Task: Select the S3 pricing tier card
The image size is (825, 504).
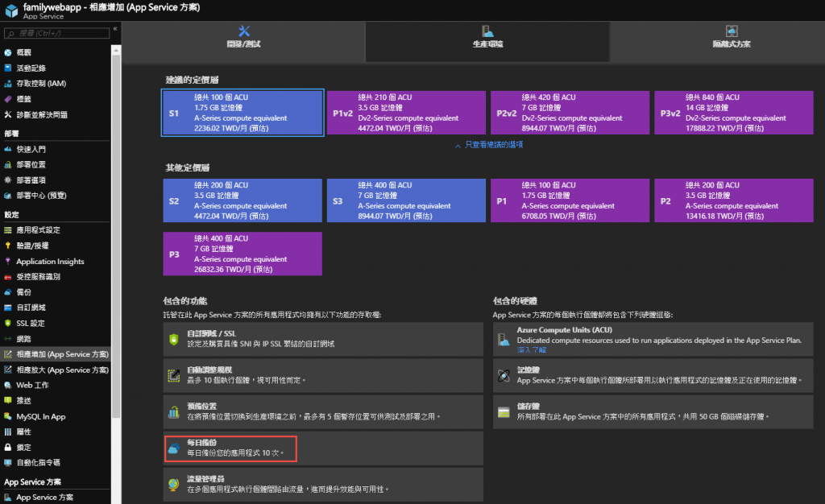Action: pyautogui.click(x=406, y=200)
